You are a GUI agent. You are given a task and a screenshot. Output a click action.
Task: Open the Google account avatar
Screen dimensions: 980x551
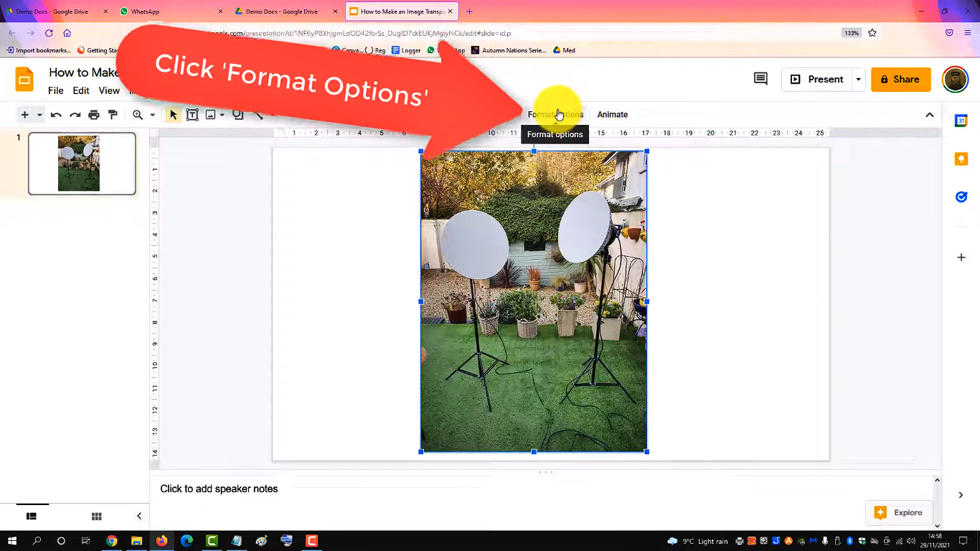click(956, 79)
